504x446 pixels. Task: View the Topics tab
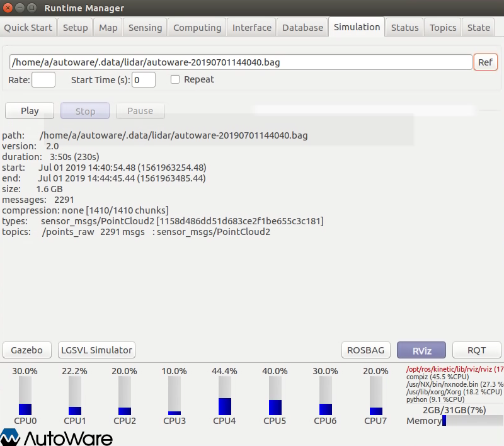tap(443, 28)
